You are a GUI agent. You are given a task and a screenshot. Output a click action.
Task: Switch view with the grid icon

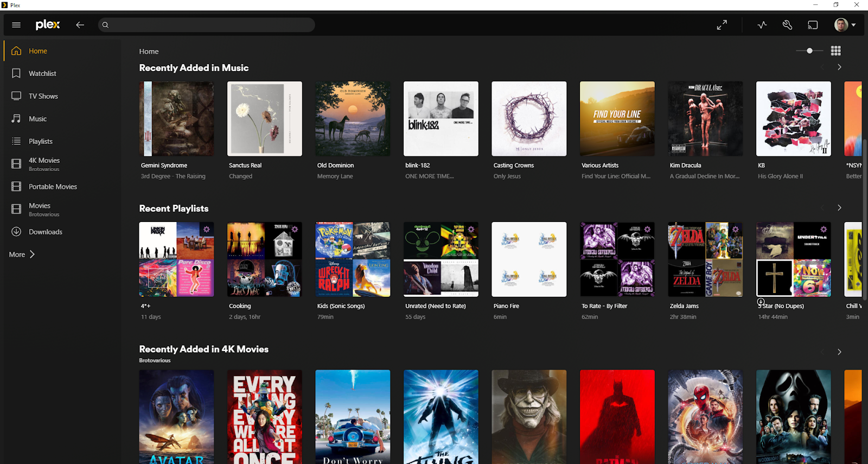tap(836, 50)
